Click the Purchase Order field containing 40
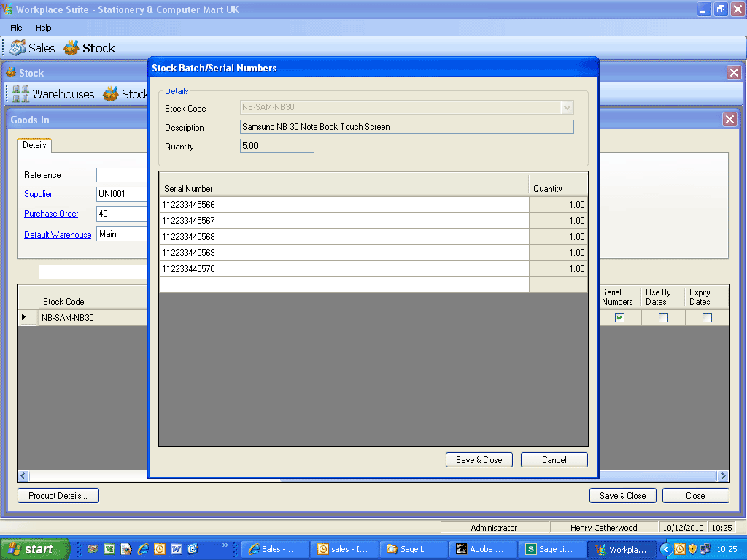Image resolution: width=747 pixels, height=560 pixels. (122, 214)
